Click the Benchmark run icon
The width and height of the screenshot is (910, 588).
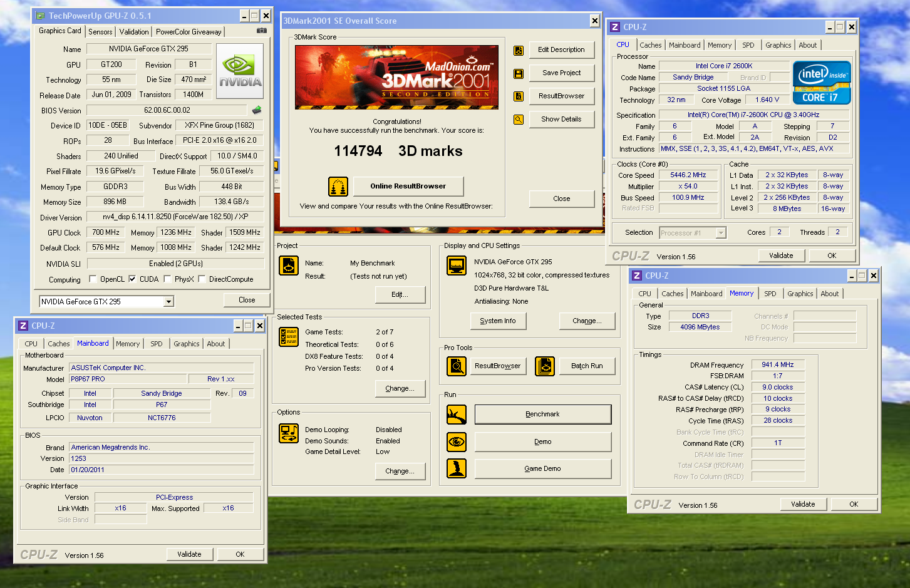click(x=457, y=414)
